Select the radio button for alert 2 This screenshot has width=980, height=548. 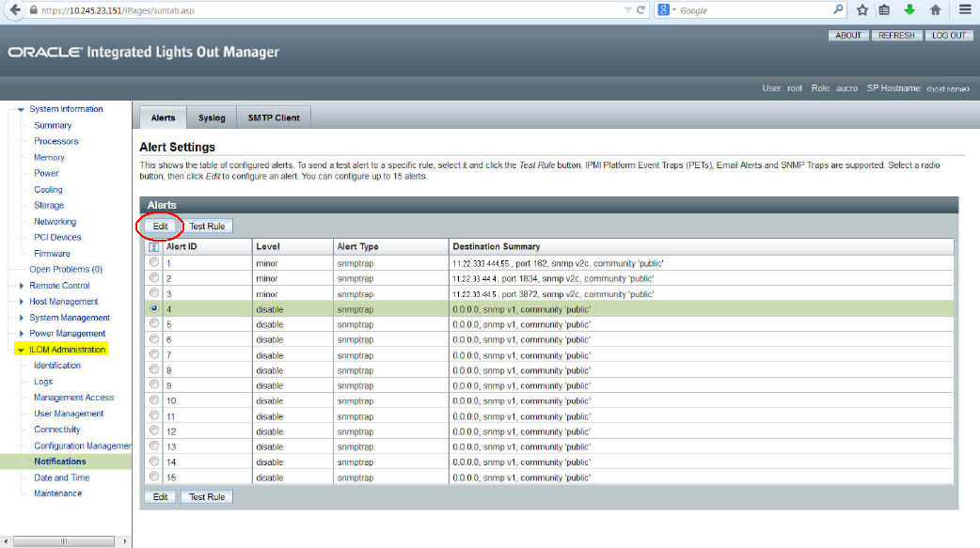153,278
